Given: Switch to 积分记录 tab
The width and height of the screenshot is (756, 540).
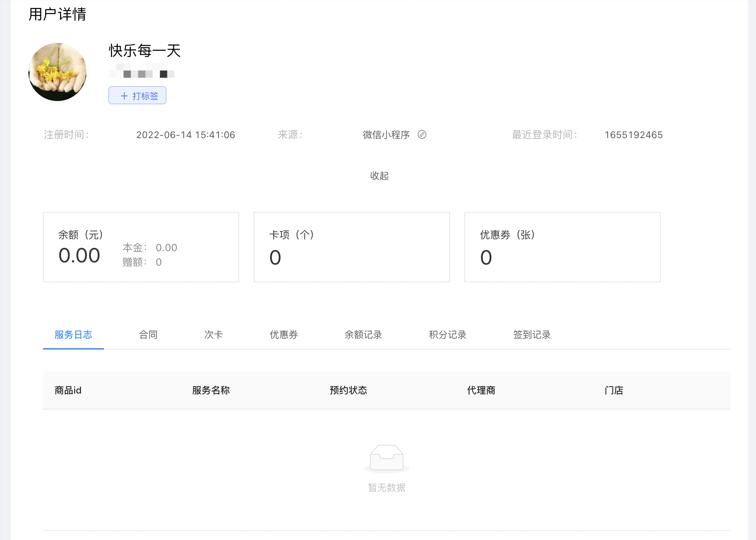Looking at the screenshot, I should (447, 335).
